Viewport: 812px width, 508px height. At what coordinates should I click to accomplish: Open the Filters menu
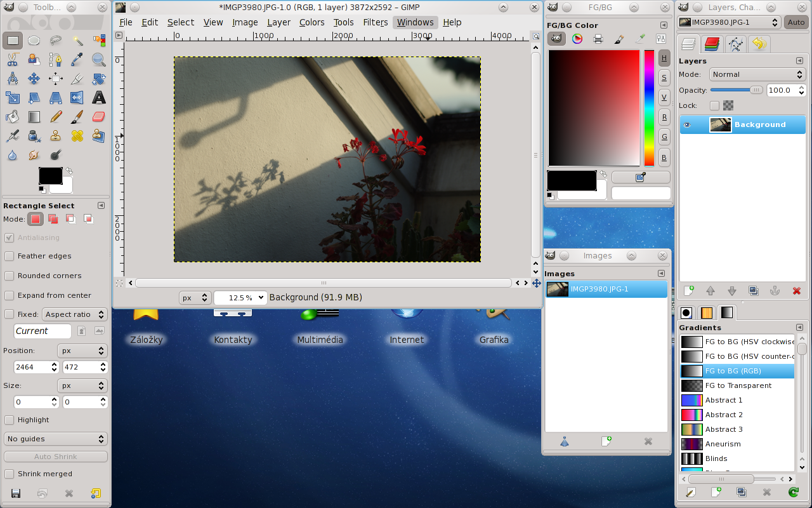coord(376,22)
